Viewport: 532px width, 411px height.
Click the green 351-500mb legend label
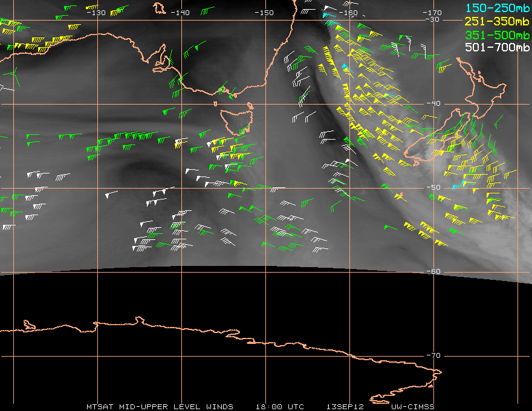point(497,35)
